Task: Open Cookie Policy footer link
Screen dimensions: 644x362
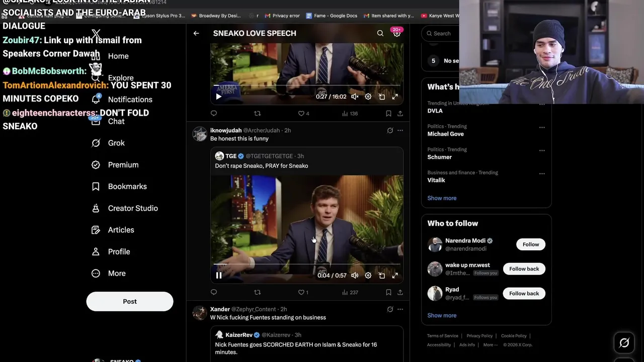Action: pyautogui.click(x=514, y=336)
